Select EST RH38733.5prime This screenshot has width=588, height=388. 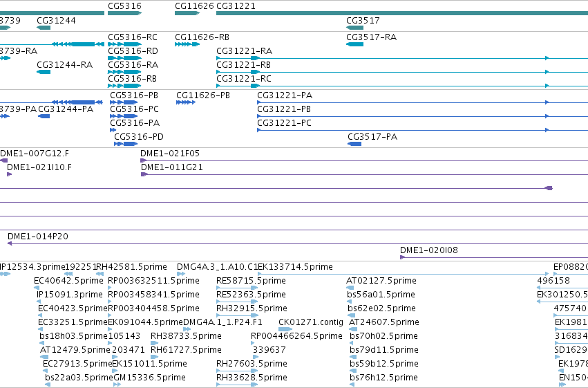pos(186,335)
